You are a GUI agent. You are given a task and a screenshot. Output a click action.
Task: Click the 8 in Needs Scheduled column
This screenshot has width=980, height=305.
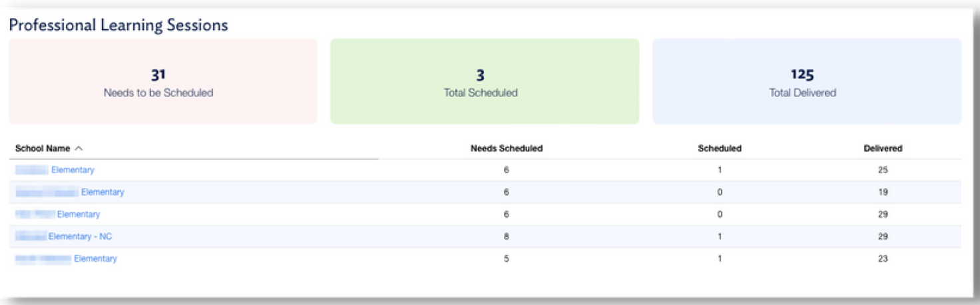tap(507, 236)
